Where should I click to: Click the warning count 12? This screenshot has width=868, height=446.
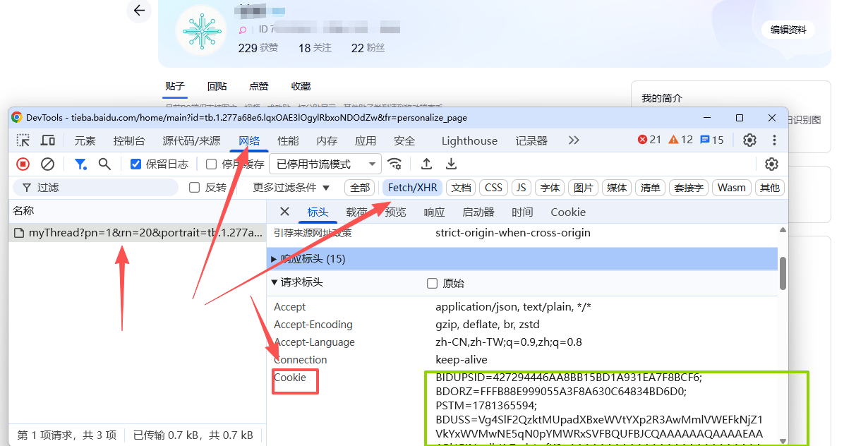coord(681,140)
